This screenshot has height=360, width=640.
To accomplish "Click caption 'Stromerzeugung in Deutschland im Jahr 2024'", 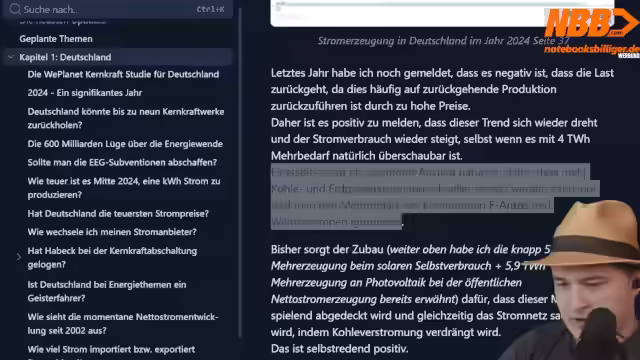I will [443, 41].
